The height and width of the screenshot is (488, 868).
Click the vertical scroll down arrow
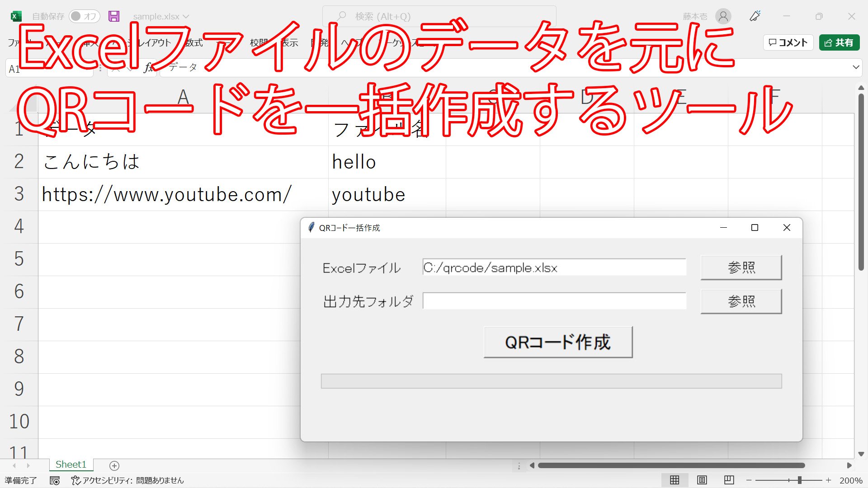coord(861,454)
